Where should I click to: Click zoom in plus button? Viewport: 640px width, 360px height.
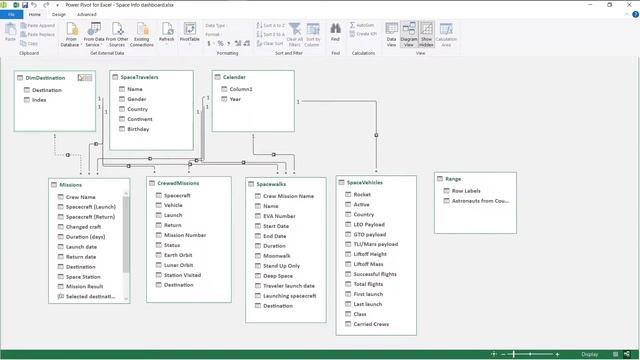[557, 354]
